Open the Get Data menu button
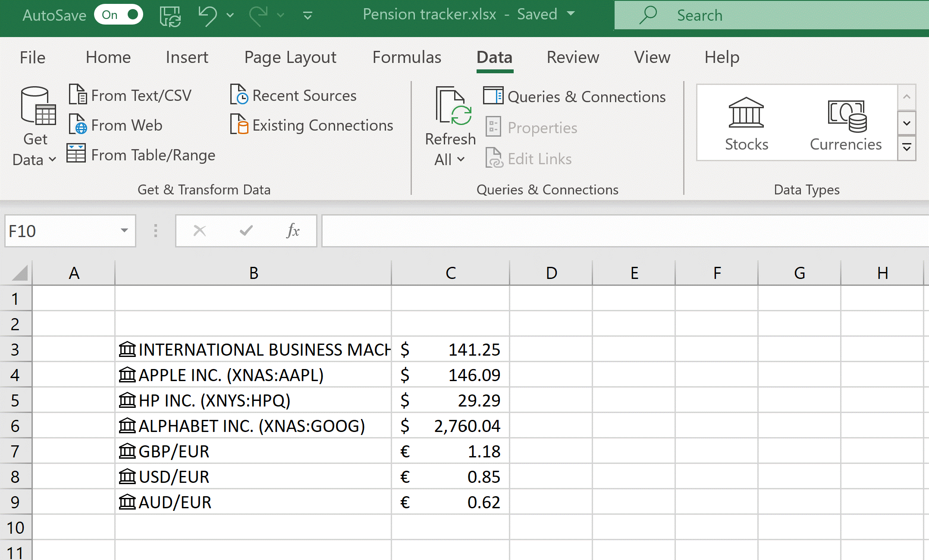Image resolution: width=929 pixels, height=560 pixels. 35,126
